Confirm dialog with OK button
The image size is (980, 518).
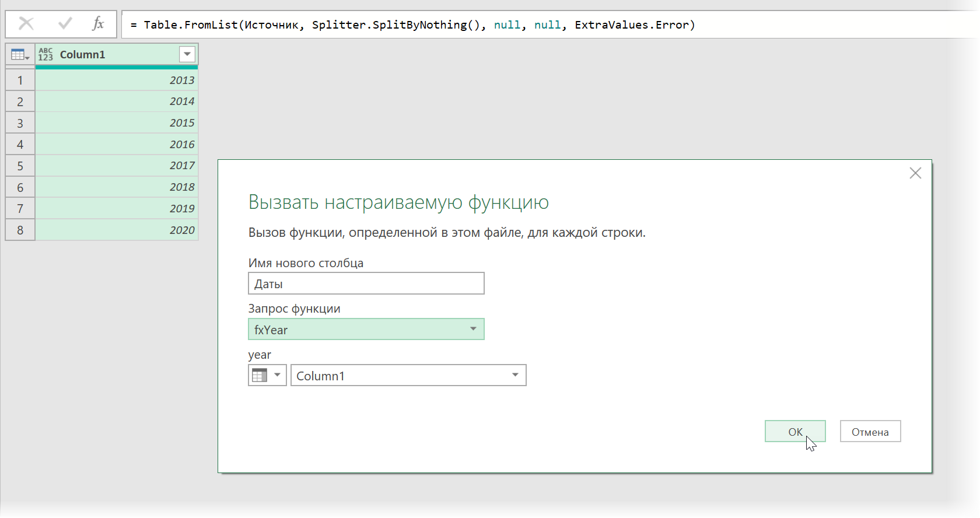[795, 432]
